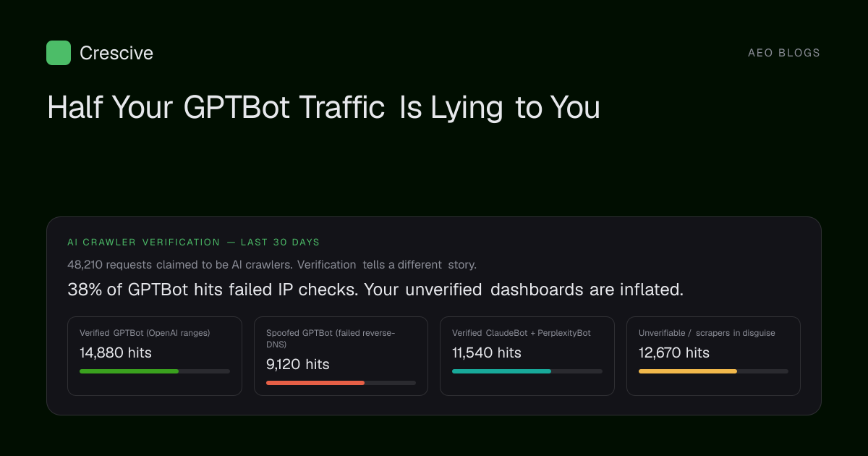Screen dimensions: 868x456
Task: Click the 14,880 hits value
Action: pos(116,353)
